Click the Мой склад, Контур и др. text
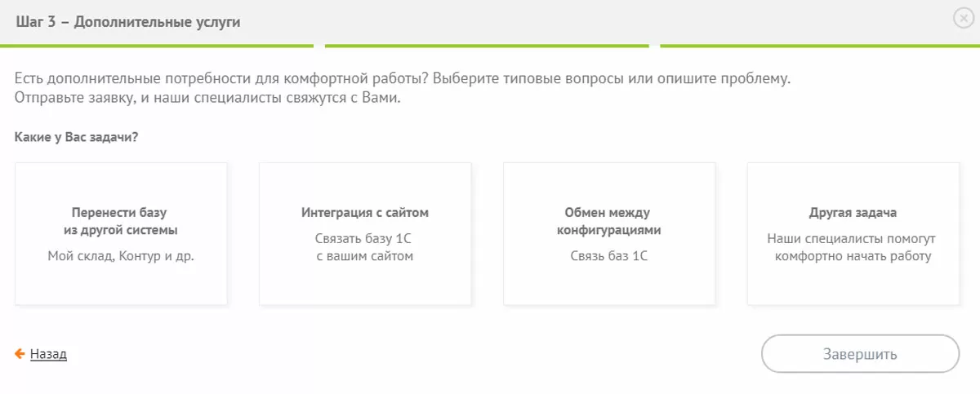Screen dimensions: 980x394 point(121,256)
